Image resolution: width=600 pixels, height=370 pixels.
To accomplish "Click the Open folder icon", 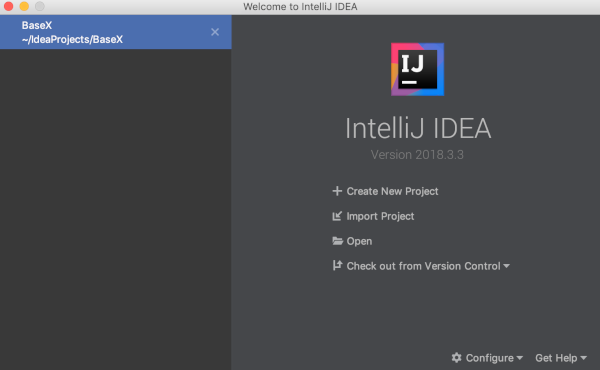I will [x=337, y=241].
